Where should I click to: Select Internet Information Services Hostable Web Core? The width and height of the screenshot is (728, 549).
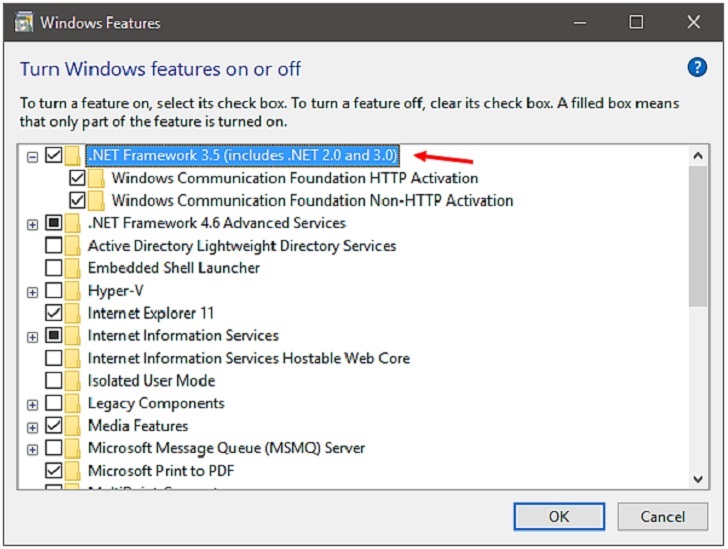point(249,358)
